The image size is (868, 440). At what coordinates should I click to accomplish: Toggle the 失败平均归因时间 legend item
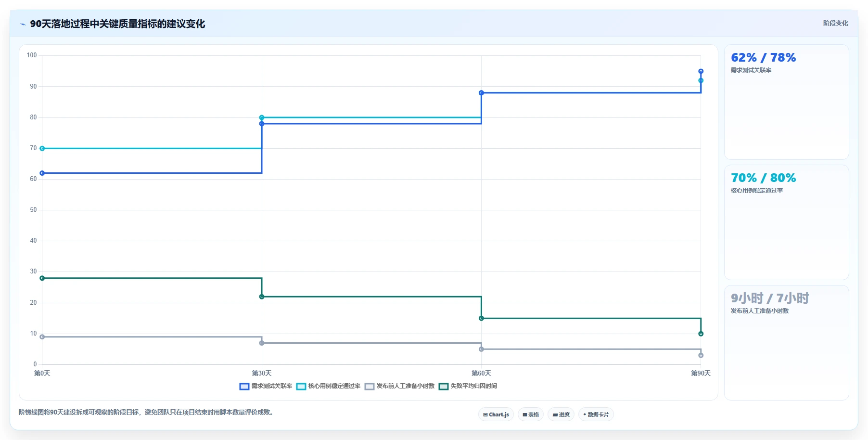click(468, 386)
